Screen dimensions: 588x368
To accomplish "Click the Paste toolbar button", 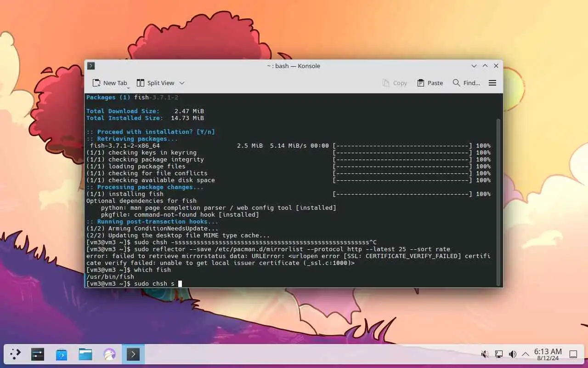I will coord(430,83).
